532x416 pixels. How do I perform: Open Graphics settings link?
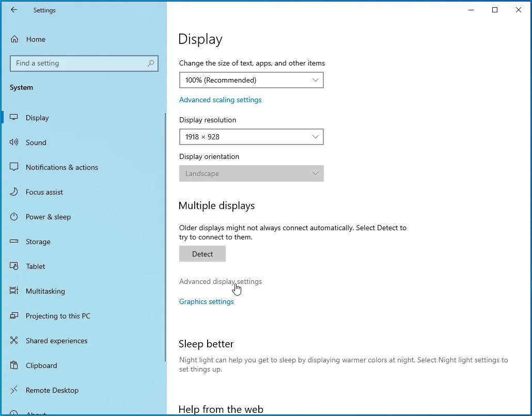206,301
